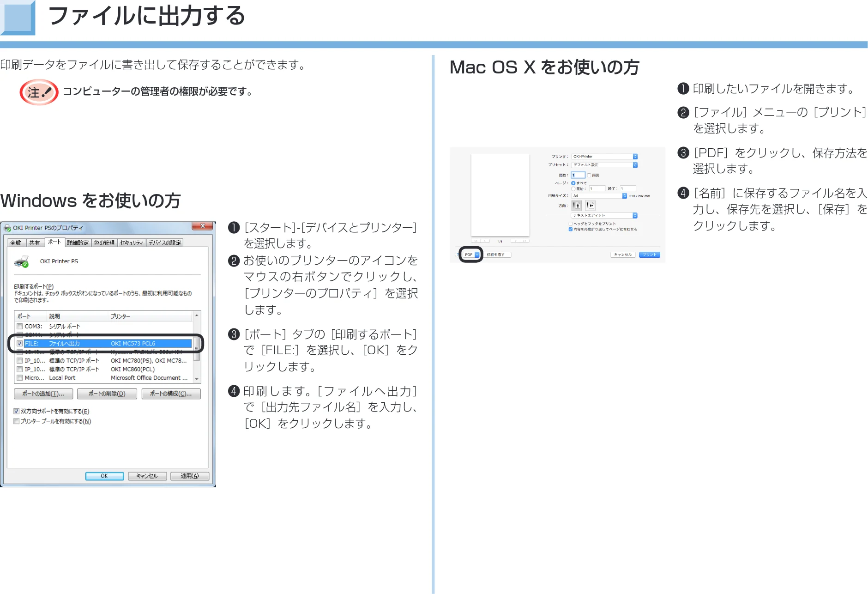Click ポートの構成(C)... button
868x594 pixels.
171,394
